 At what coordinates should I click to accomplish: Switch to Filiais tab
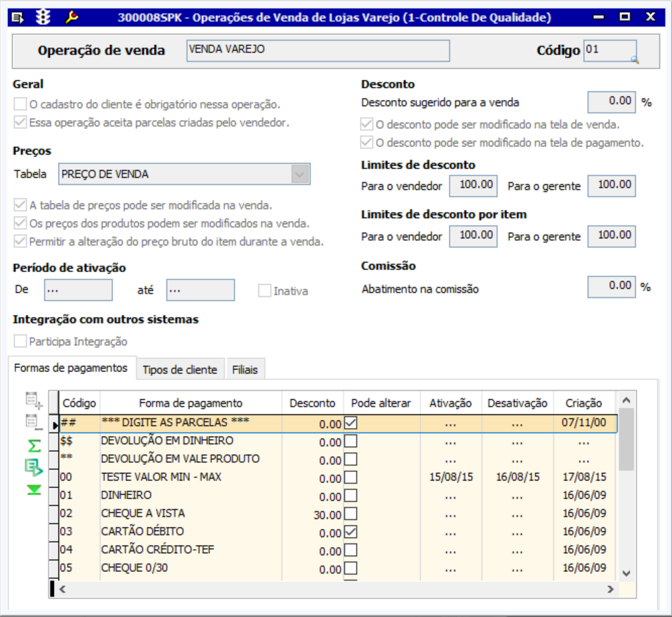[245, 369]
